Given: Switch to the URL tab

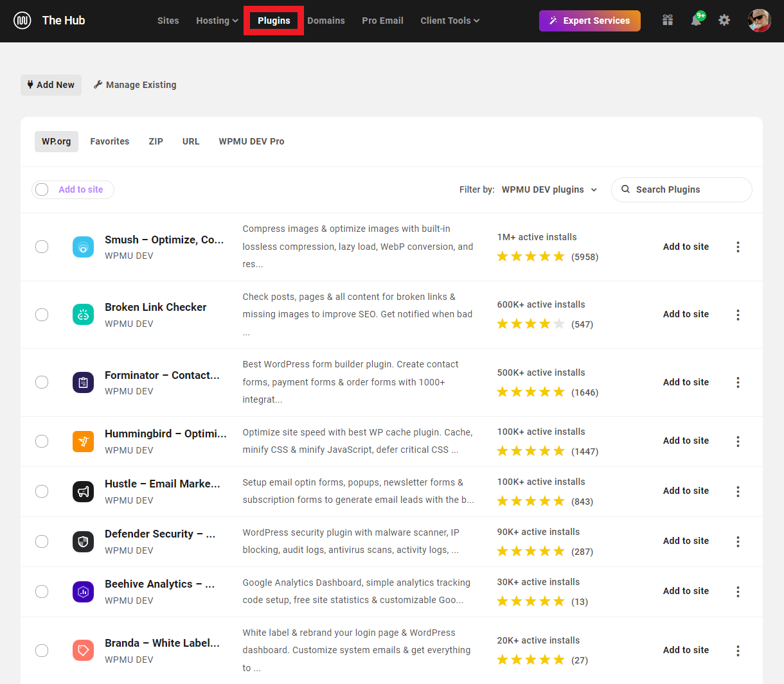Looking at the screenshot, I should [x=191, y=141].
